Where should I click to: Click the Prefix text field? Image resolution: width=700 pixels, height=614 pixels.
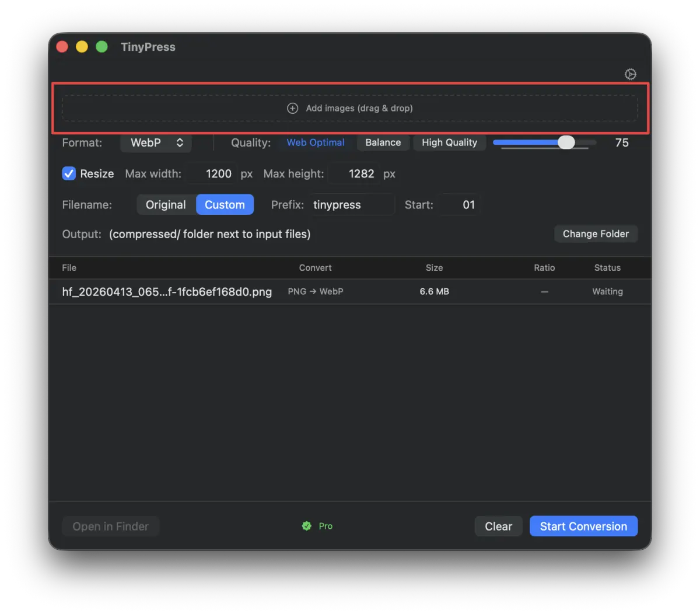351,205
